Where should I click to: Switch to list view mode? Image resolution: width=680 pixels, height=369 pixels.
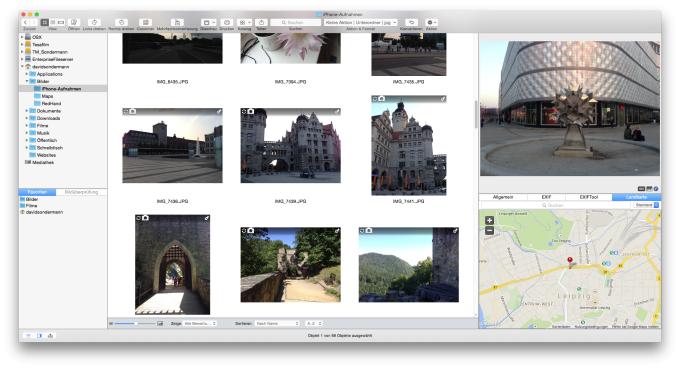click(x=52, y=22)
